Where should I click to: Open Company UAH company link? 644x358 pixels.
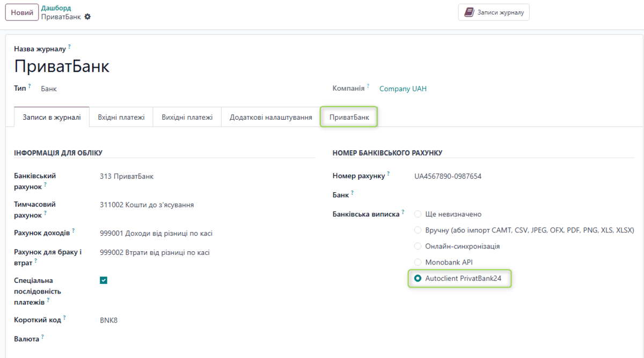[x=403, y=89]
